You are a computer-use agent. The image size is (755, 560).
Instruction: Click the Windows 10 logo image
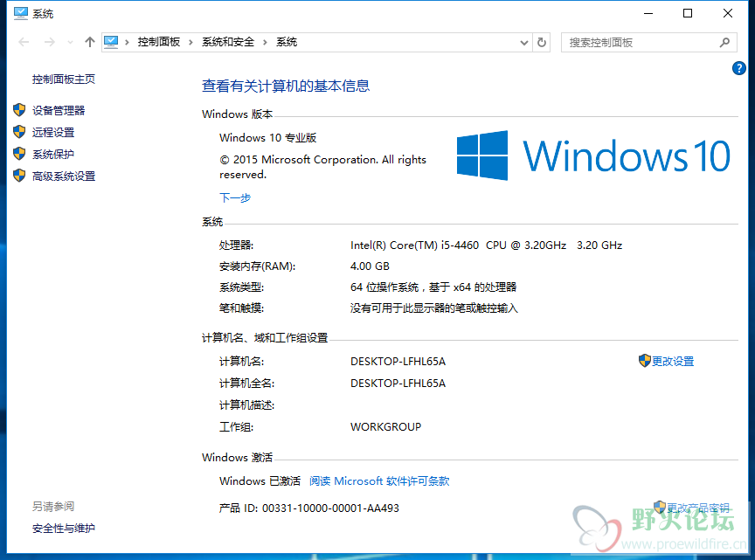tap(593, 156)
